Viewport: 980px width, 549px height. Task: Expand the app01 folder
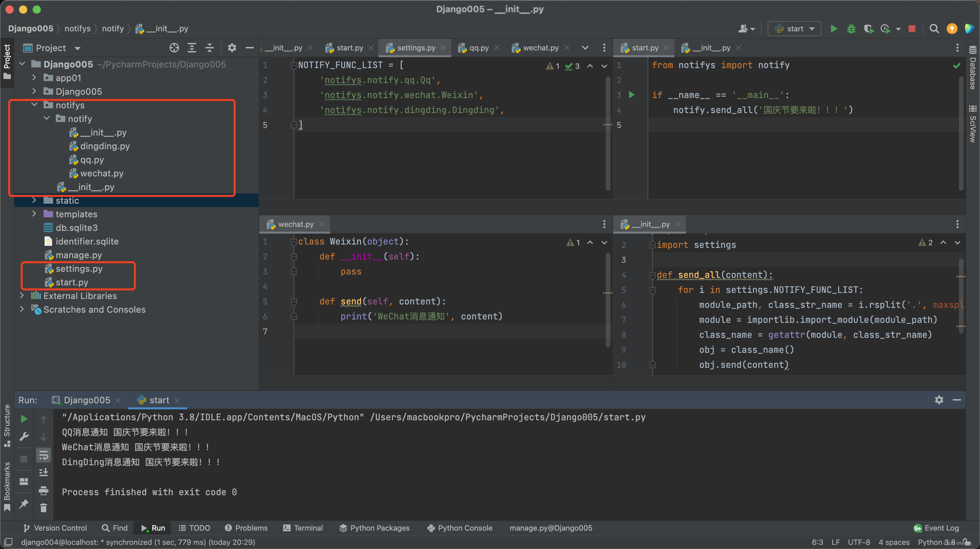point(34,78)
